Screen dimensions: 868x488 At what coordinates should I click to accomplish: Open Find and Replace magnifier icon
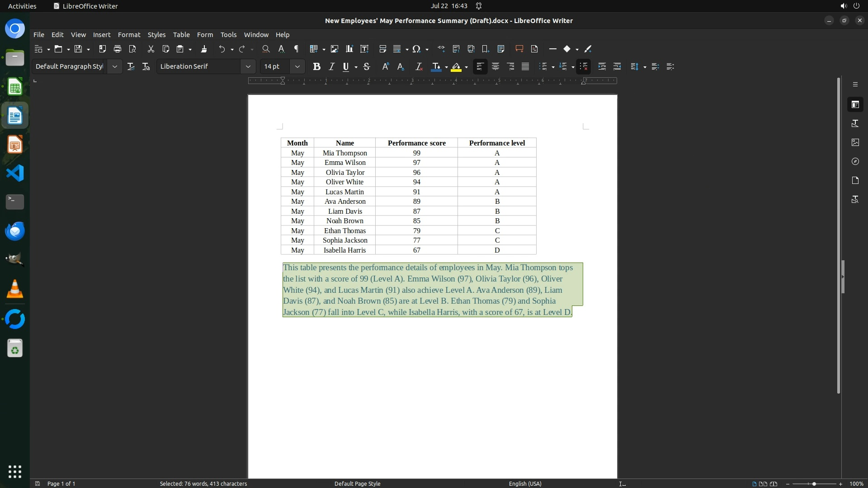tap(266, 49)
